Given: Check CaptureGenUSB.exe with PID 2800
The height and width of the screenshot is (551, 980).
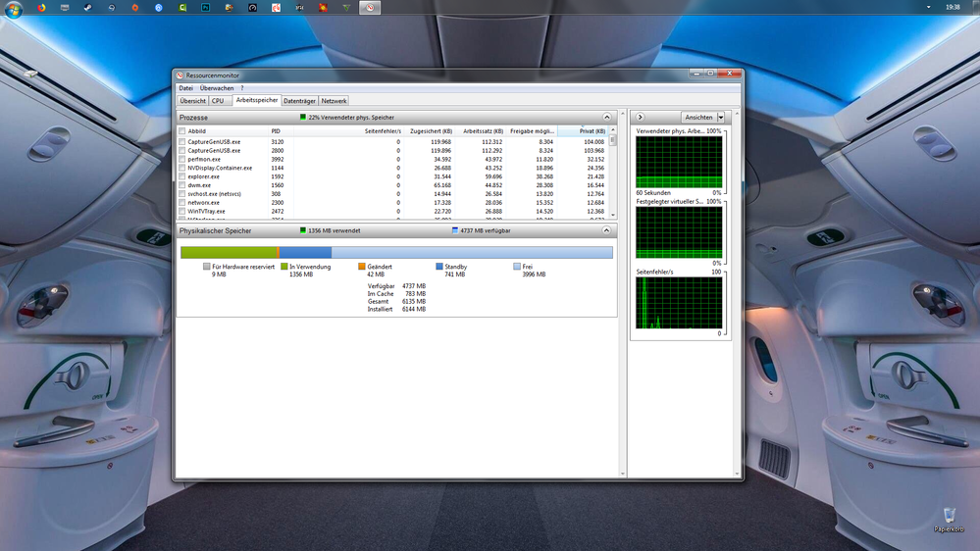Looking at the screenshot, I should point(181,151).
